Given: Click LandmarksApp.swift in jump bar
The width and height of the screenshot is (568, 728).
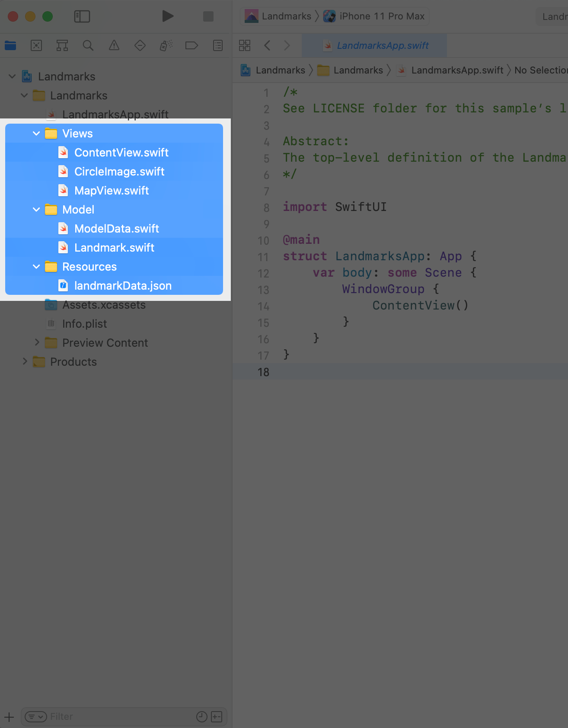Looking at the screenshot, I should (x=450, y=70).
